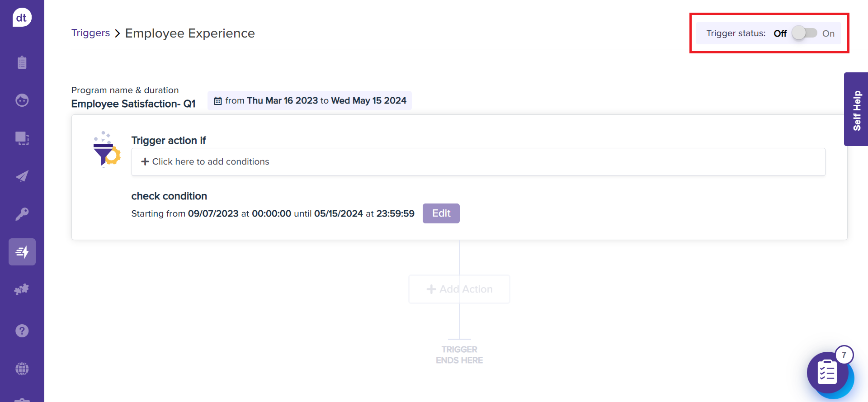The width and height of the screenshot is (868, 402).
Task: Select the lightning triggers icon in sidebar
Action: (x=22, y=252)
